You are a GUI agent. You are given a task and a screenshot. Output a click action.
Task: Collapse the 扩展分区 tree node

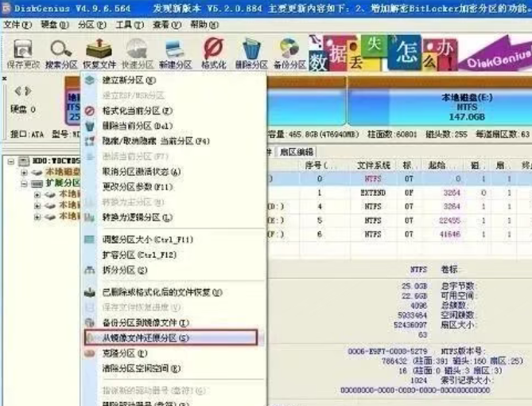tap(25, 183)
